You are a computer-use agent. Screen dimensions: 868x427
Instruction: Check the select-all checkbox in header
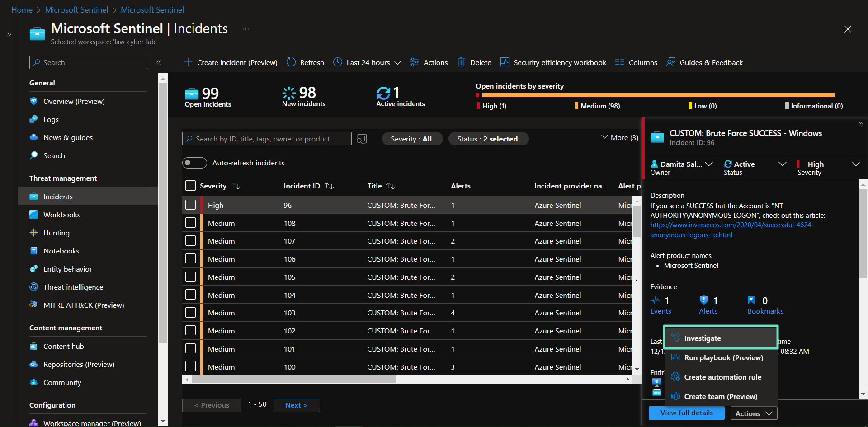191,186
